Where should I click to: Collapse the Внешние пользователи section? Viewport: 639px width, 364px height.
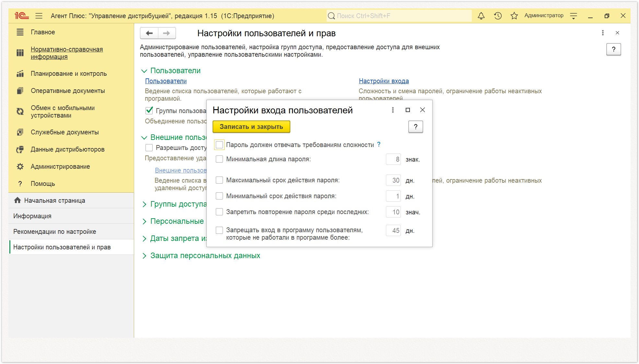(x=144, y=138)
